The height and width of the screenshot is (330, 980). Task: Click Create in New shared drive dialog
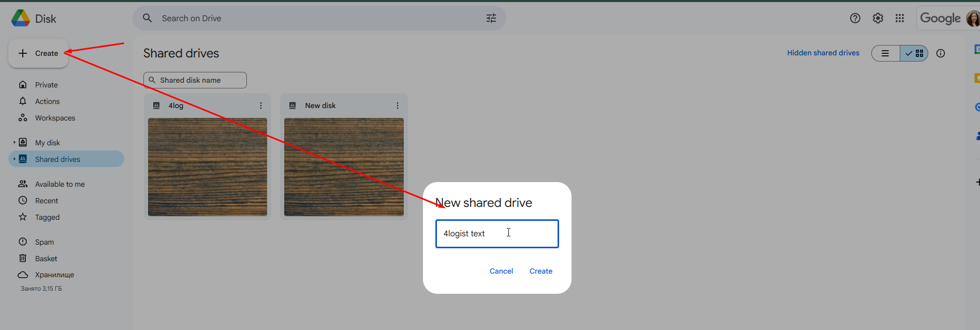[540, 271]
